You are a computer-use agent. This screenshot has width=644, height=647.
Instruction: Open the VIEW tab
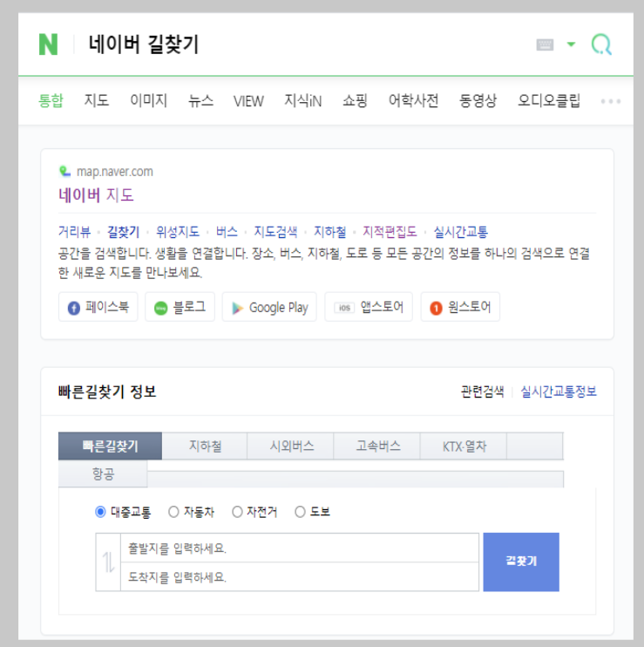click(x=248, y=101)
